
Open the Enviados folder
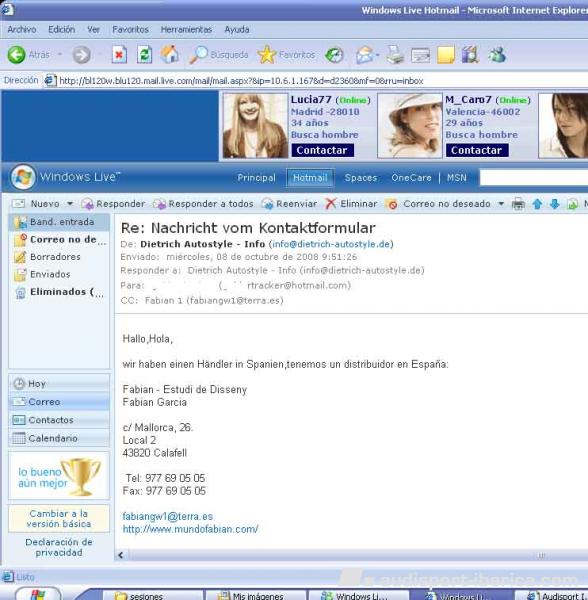point(59,274)
